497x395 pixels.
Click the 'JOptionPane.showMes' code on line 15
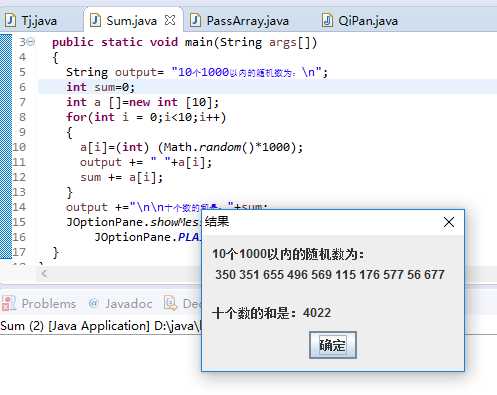click(x=133, y=222)
